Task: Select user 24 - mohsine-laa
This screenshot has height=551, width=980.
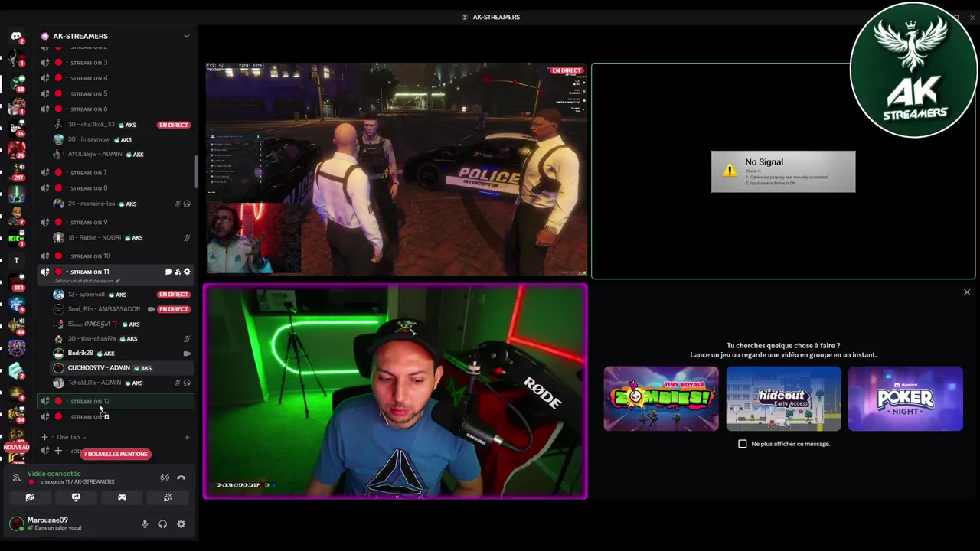Action: 121,204
